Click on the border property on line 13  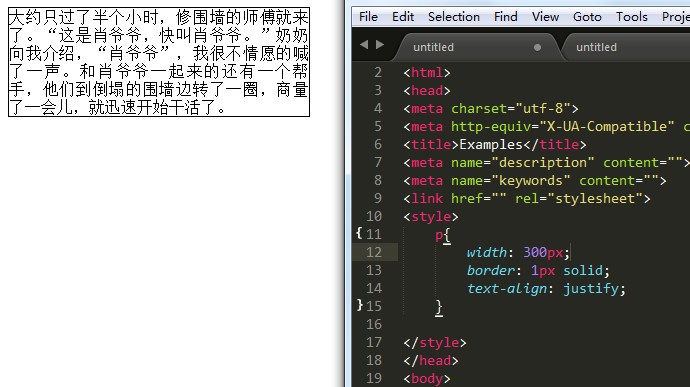click(x=491, y=270)
